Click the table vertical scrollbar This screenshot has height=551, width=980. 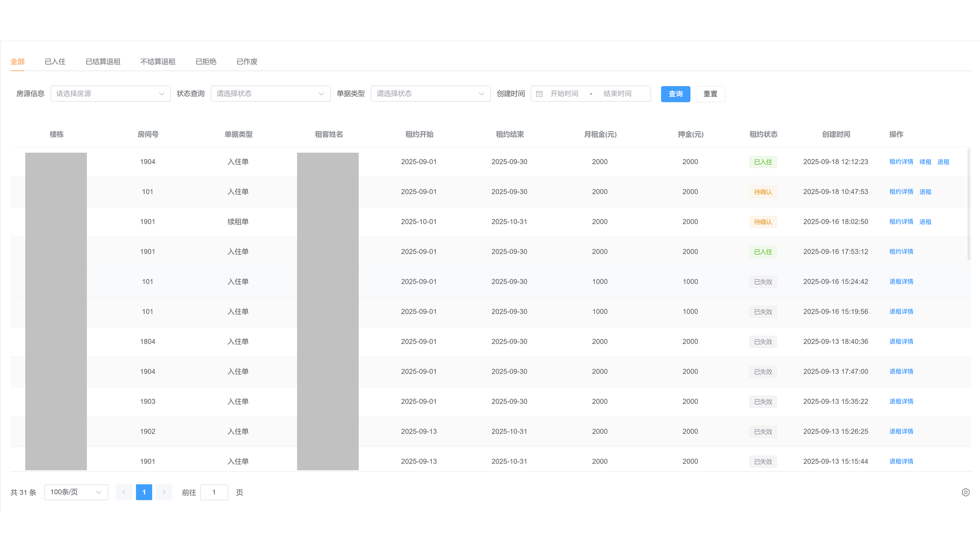tap(969, 205)
